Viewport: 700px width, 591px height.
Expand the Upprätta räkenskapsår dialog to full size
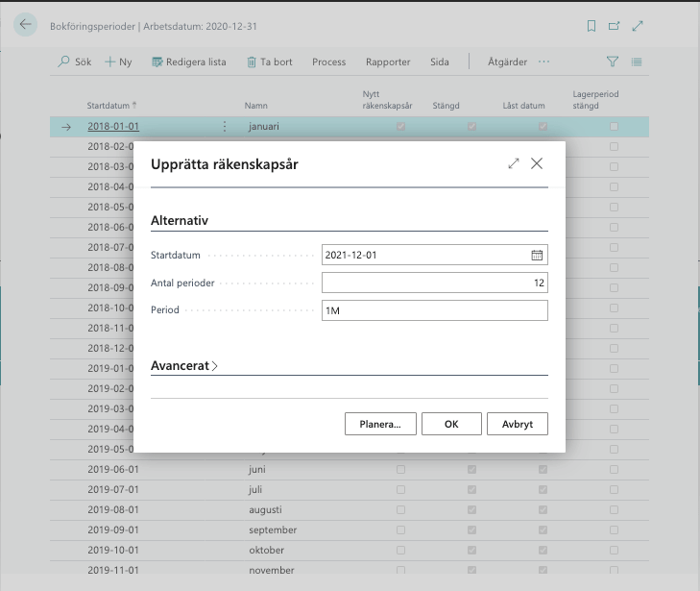pos(514,163)
